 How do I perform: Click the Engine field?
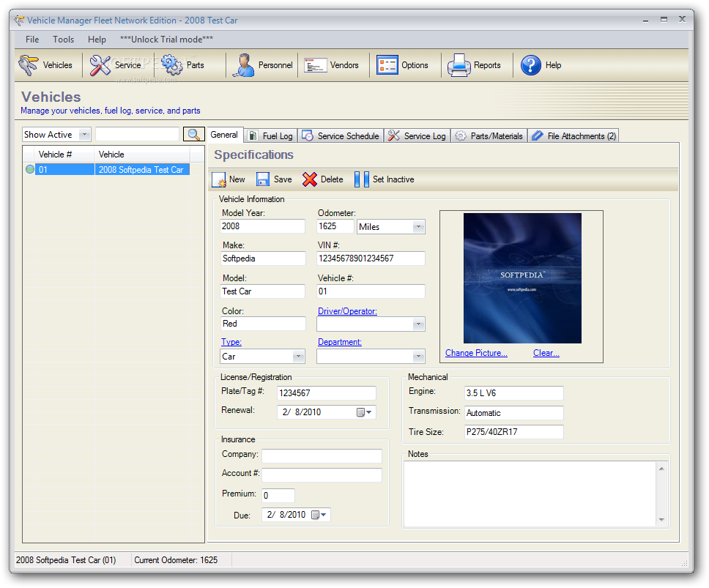(513, 393)
